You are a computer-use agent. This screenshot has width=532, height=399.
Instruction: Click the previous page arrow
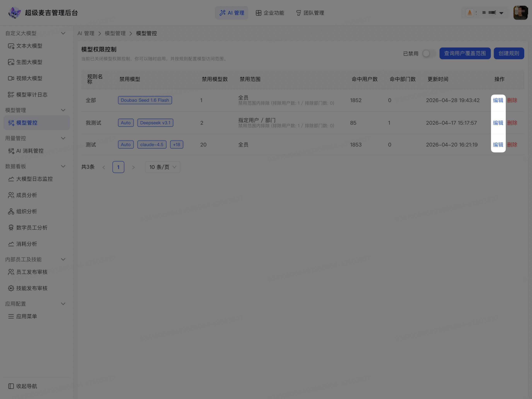click(104, 167)
